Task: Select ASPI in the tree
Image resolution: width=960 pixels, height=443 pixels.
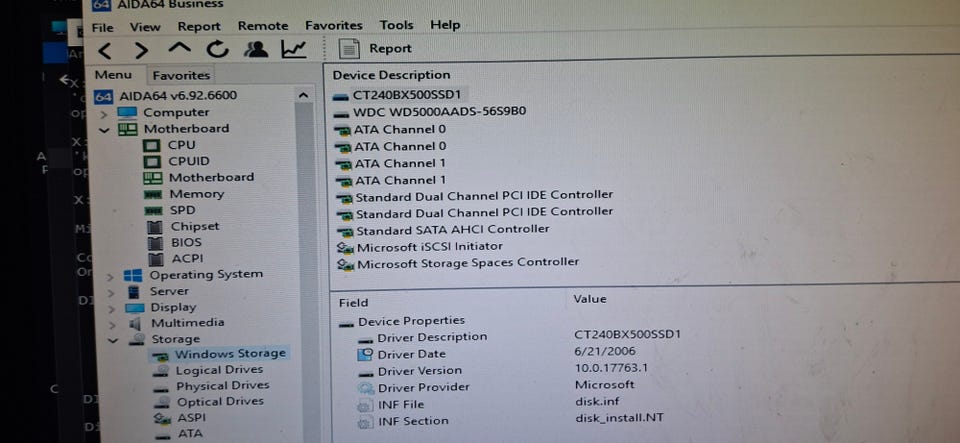Action: pyautogui.click(x=192, y=418)
